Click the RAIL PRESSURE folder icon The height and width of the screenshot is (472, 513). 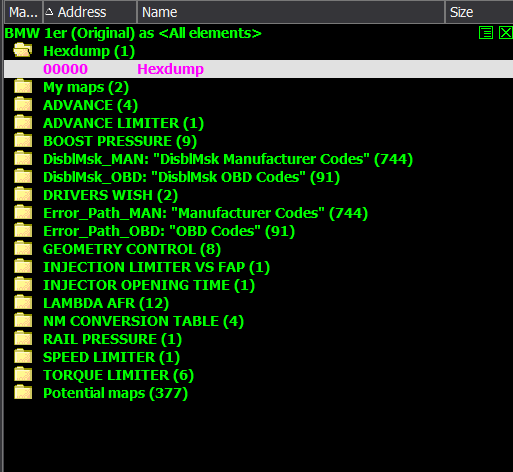[x=23, y=338]
